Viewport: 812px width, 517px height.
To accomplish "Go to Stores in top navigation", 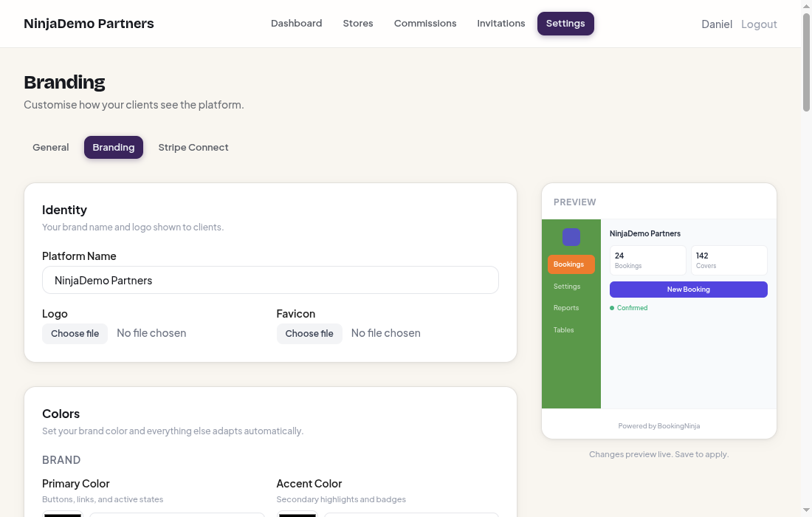I will coord(358,24).
